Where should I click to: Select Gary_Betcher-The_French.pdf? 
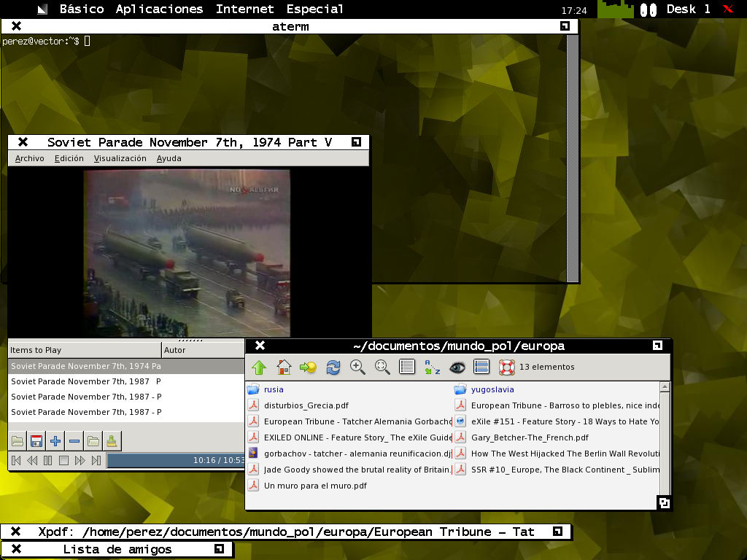point(522,437)
